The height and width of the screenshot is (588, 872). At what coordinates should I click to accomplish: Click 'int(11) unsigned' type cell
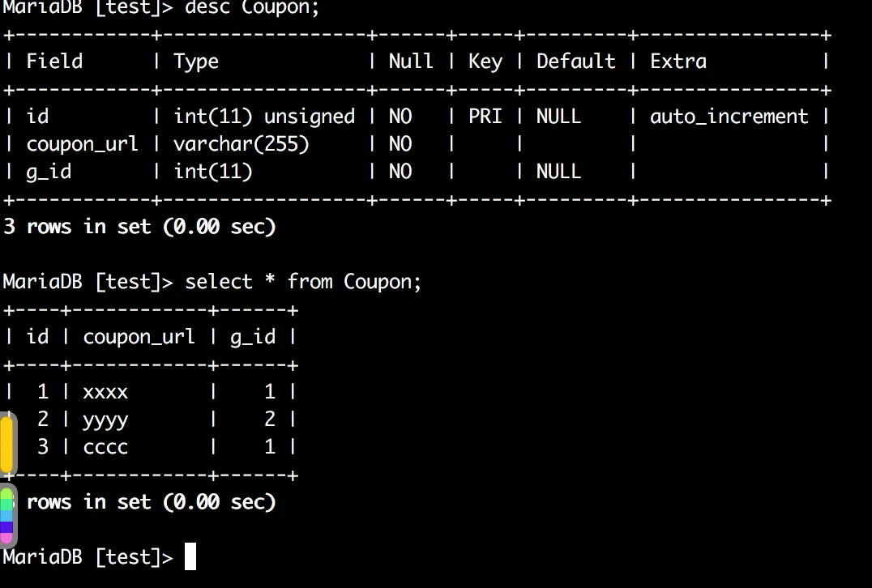(264, 117)
